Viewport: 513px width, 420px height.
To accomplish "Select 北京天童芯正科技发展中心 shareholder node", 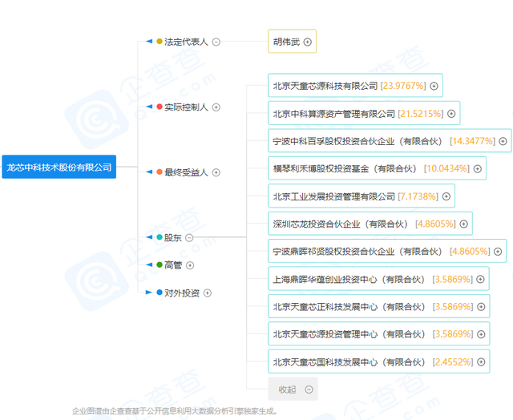I will pyautogui.click(x=350, y=306).
